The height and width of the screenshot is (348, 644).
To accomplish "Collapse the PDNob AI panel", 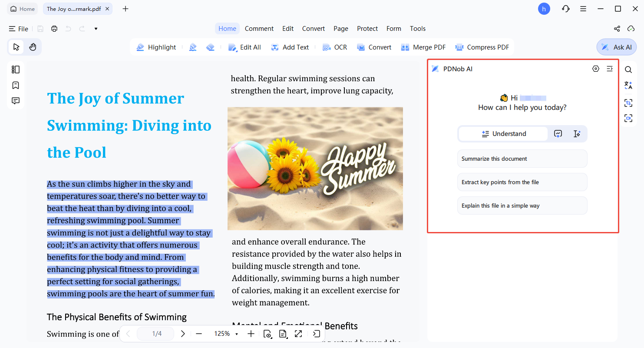I will [610, 69].
